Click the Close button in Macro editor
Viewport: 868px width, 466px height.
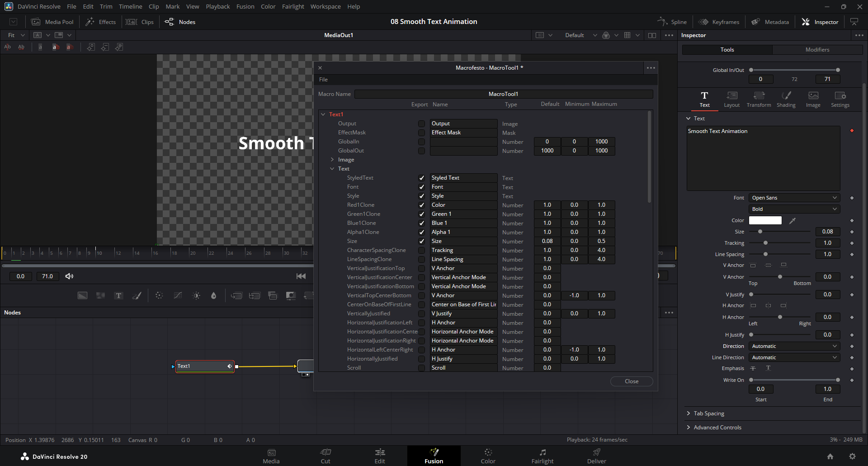tap(631, 381)
